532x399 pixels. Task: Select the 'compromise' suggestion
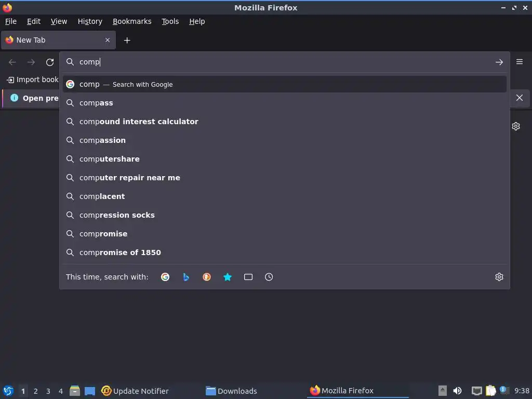284,234
